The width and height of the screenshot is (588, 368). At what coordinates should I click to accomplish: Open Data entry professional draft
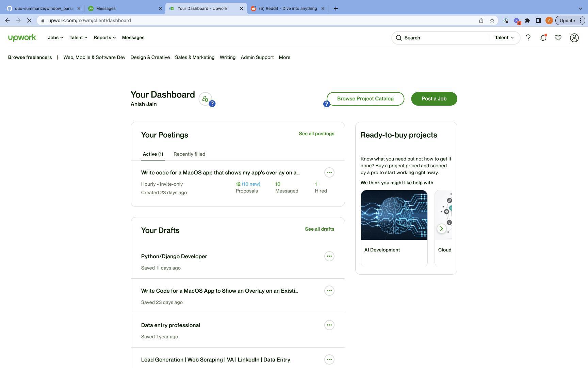(x=170, y=325)
